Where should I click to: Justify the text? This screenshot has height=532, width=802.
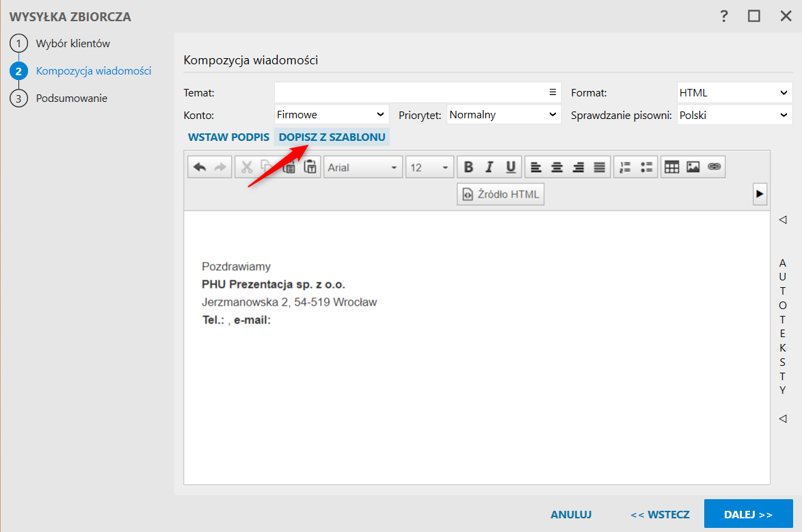point(600,167)
